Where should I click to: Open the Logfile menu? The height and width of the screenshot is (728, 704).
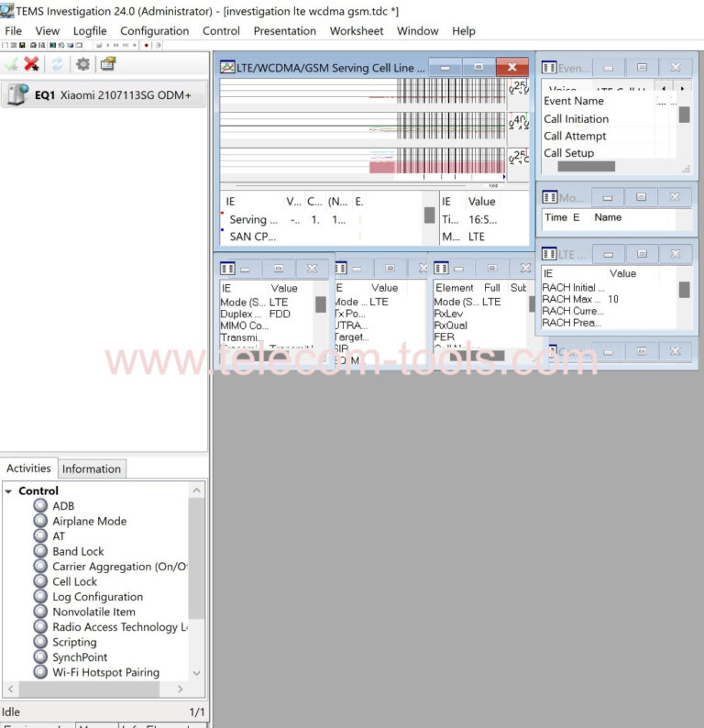pos(90,30)
